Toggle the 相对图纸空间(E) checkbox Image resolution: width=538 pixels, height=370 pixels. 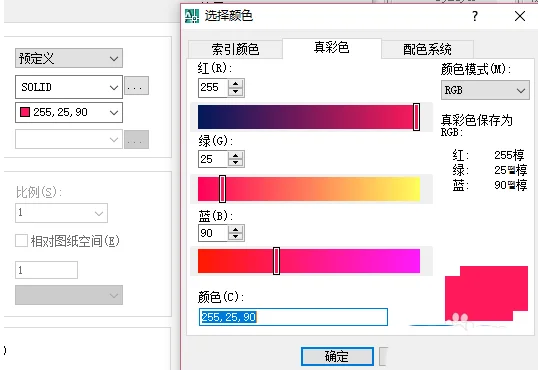pos(21,241)
